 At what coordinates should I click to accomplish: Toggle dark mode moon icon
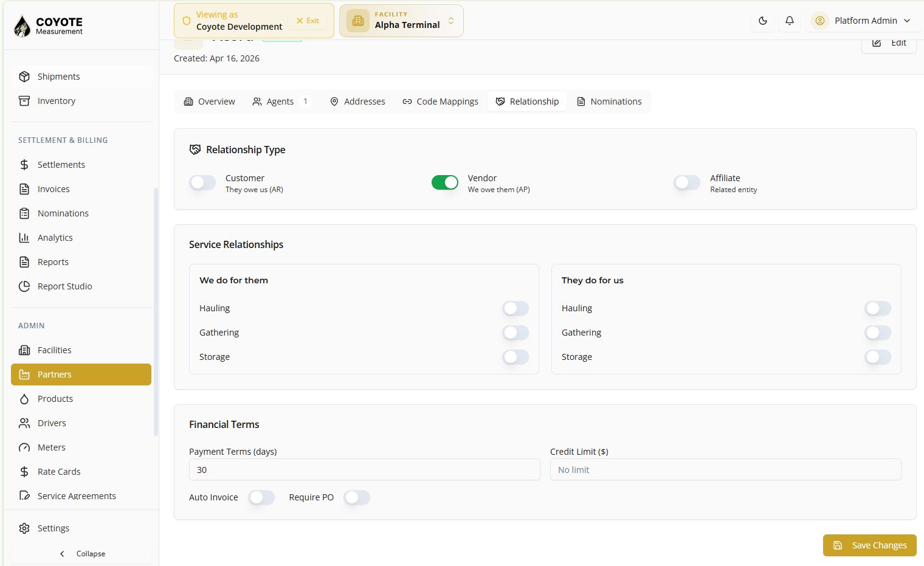[x=763, y=21]
